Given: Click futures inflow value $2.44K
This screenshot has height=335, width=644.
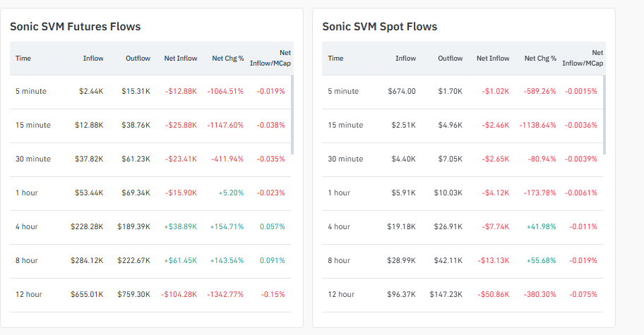Looking at the screenshot, I should pyautogui.click(x=91, y=91).
